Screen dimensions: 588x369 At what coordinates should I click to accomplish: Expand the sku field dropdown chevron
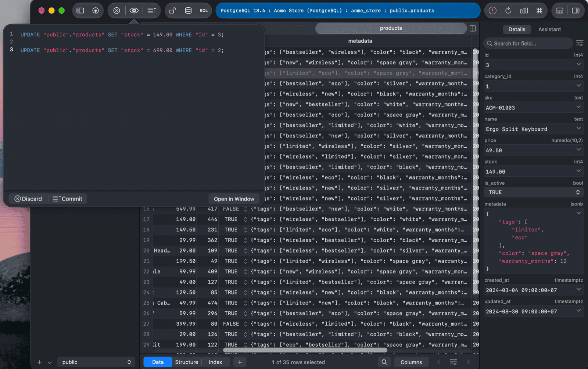578,107
